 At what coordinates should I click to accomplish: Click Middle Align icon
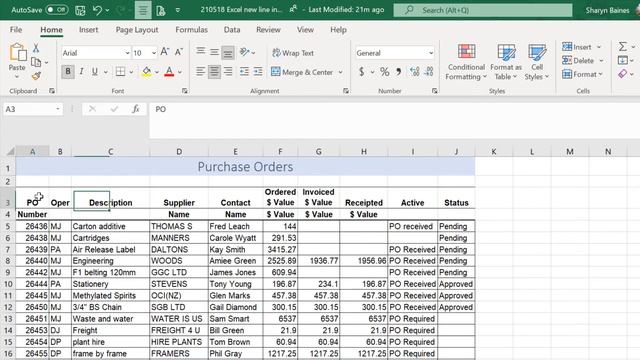[x=214, y=52]
